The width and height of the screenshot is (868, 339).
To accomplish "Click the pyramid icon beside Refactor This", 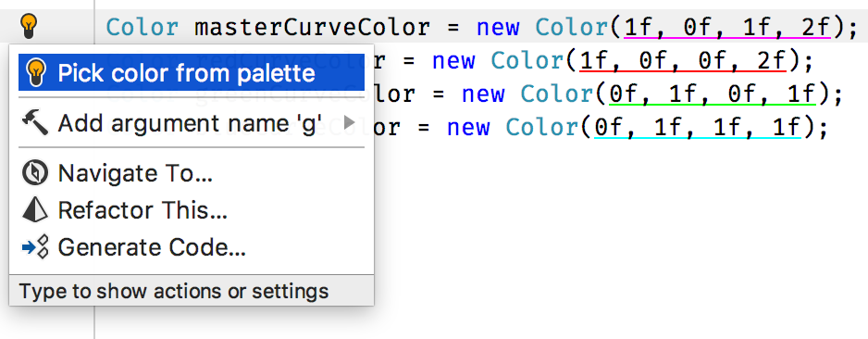I will coord(36,210).
